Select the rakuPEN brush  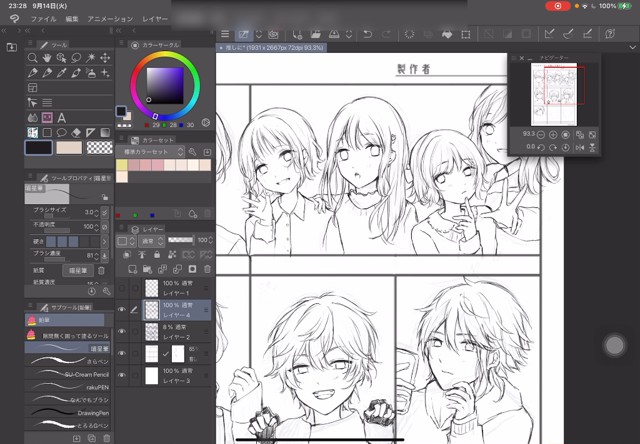pyautogui.click(x=68, y=387)
